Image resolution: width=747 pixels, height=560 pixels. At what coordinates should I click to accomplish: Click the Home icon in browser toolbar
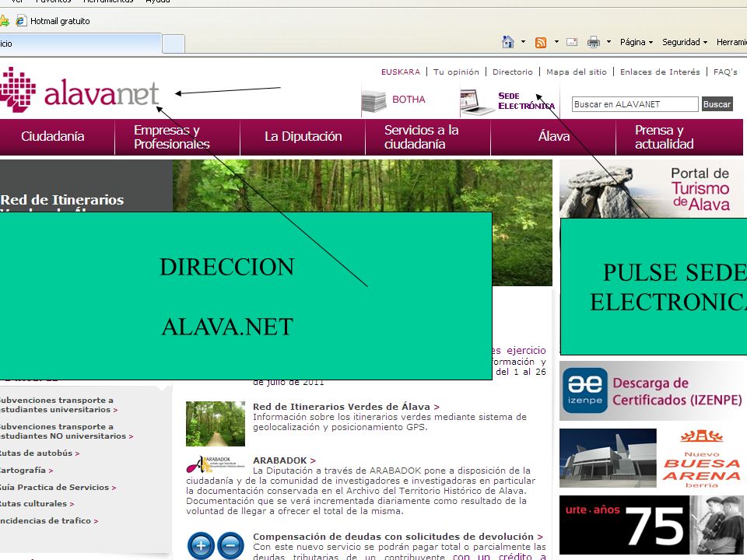pyautogui.click(x=508, y=42)
